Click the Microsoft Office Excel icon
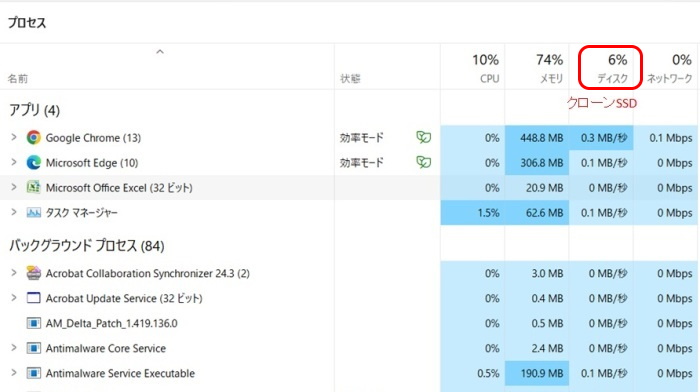 33,188
